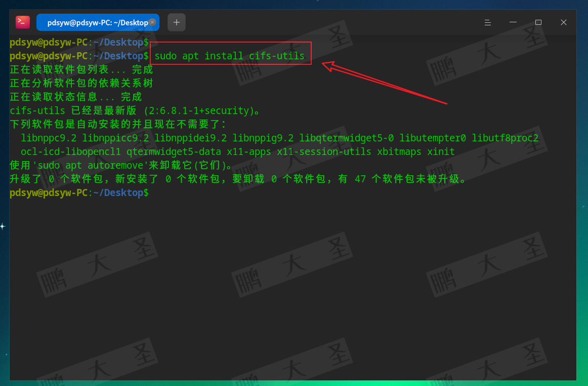Close the pdsyw@pdsyw-PC tab
Screen dimensions: 588x386
click(152, 22)
